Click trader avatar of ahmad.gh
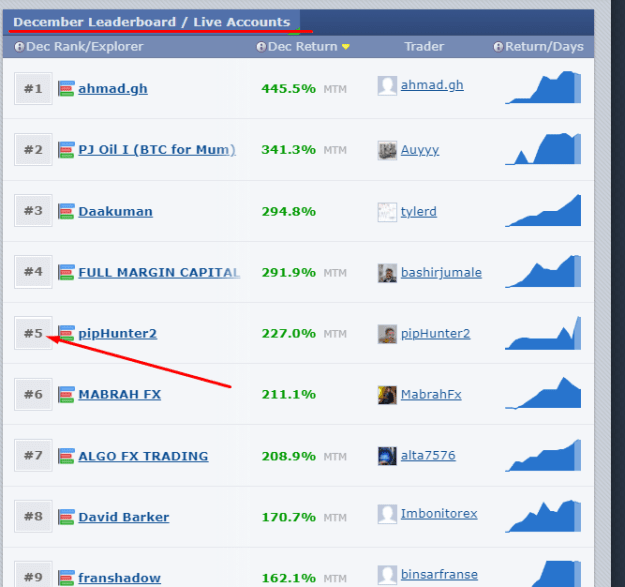625x587 pixels. coord(387,86)
